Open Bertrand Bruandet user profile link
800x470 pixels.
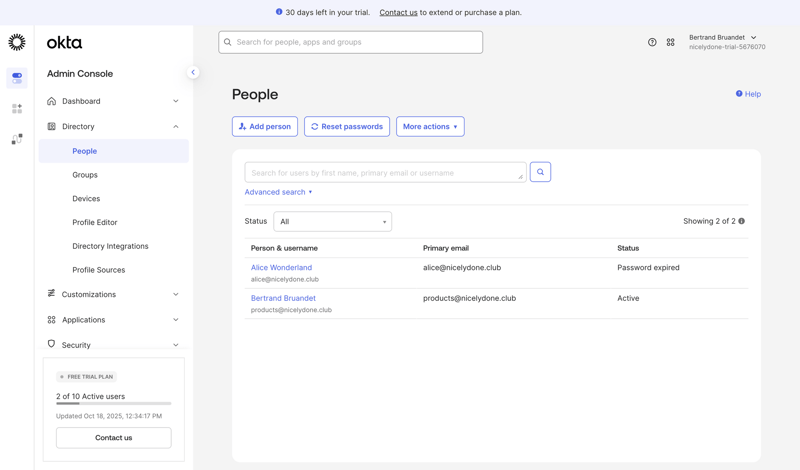pos(283,298)
